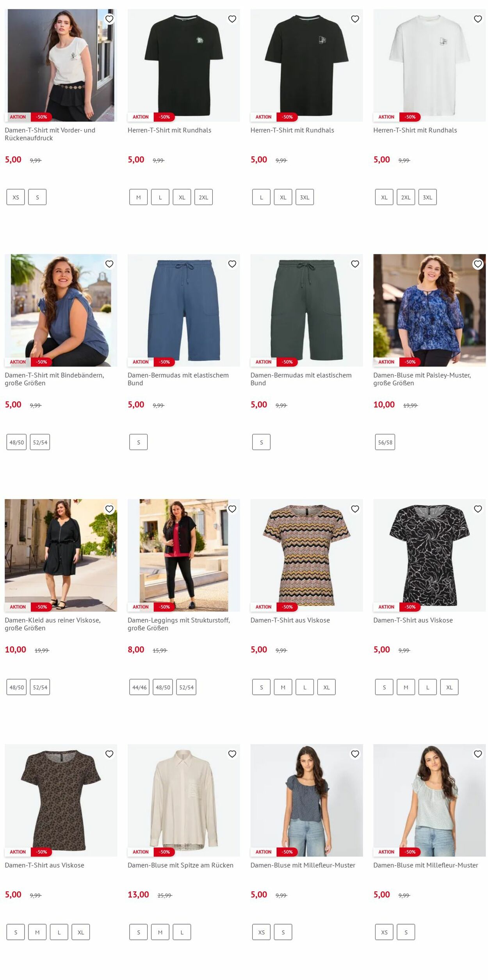Choose size 3XL for white Herren-T-Shirt
This screenshot has width=488, height=980.
click(427, 197)
